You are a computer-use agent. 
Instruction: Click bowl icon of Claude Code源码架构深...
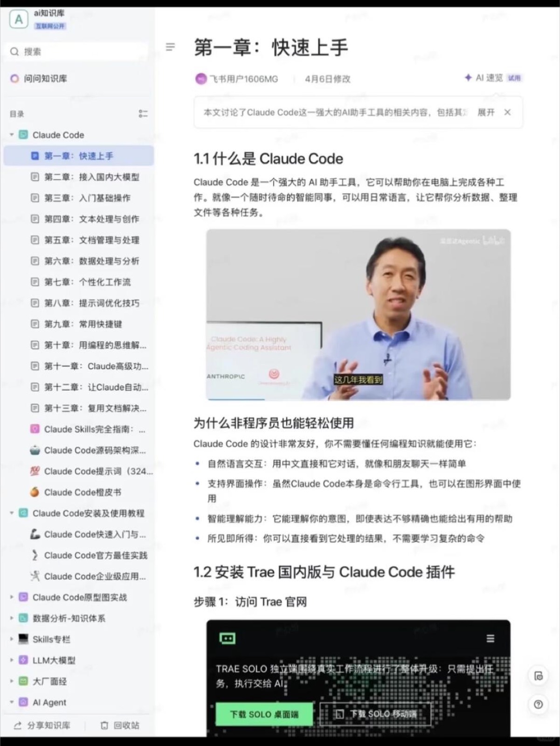coord(35,450)
